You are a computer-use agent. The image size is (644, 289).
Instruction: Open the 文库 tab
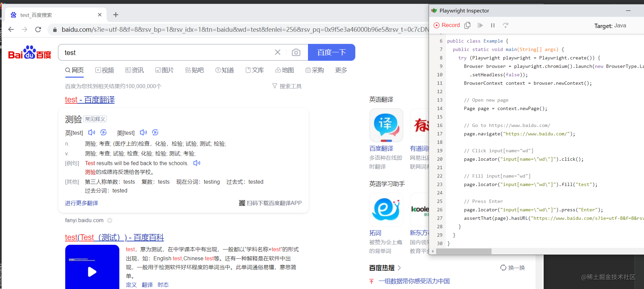[255, 70]
